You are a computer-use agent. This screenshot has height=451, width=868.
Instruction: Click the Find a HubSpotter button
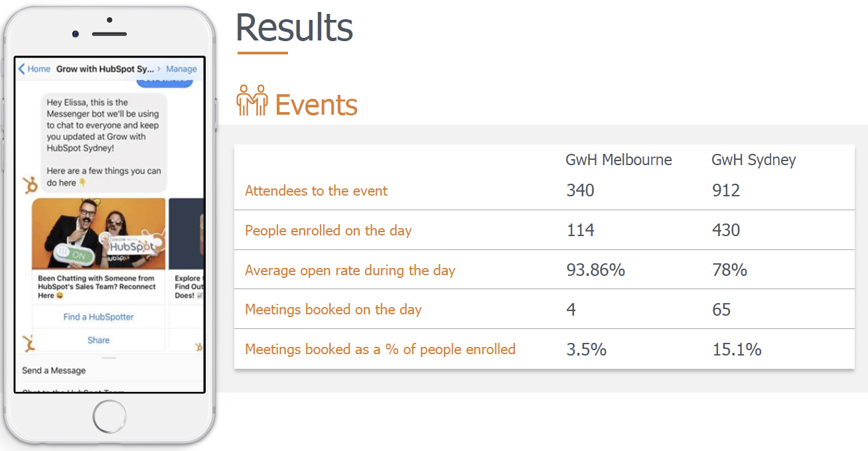(98, 317)
